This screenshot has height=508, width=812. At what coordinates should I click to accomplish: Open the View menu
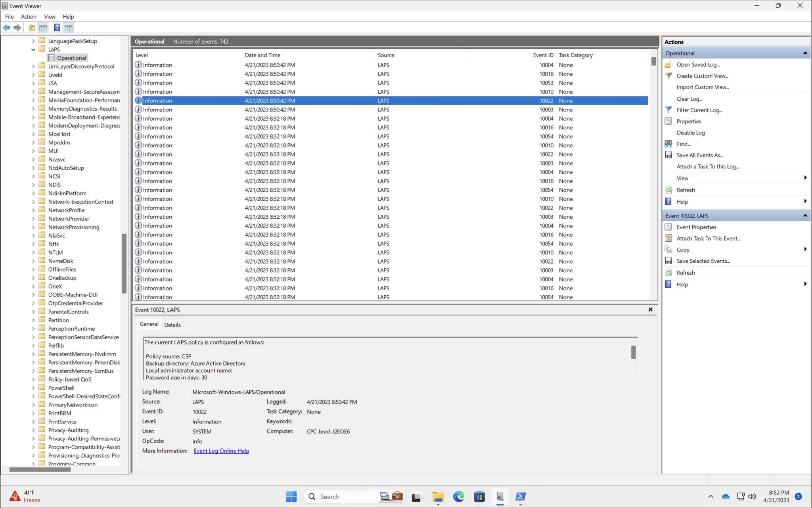(50, 17)
